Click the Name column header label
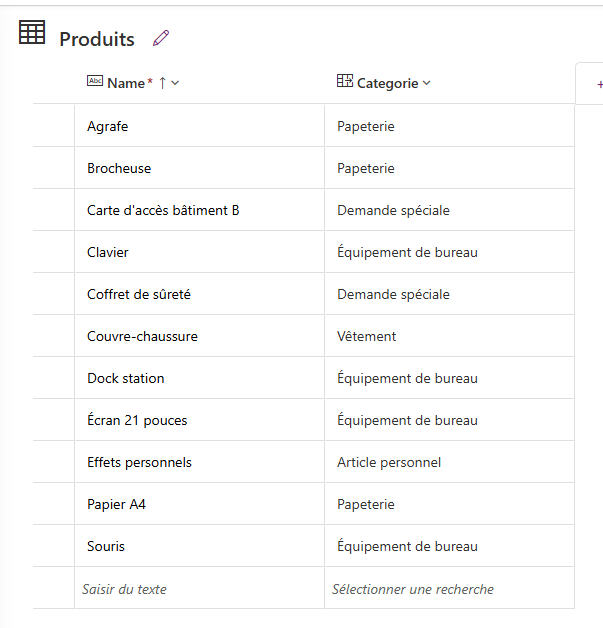This screenshot has width=603, height=628. 126,83
